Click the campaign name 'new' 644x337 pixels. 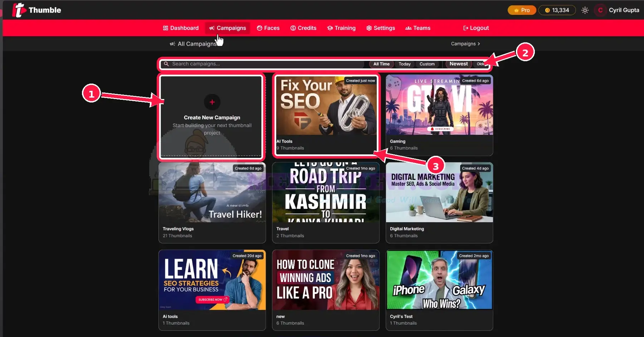(280, 316)
